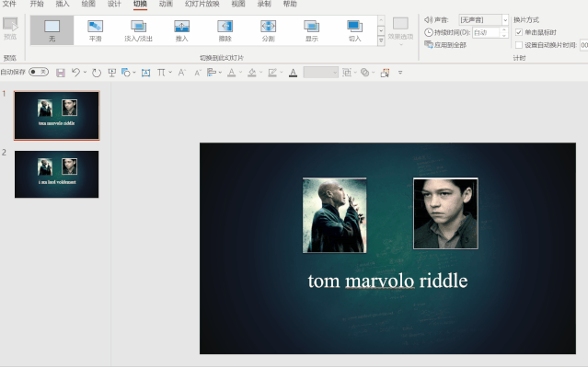Expand the Shapes dropdown arrow
Viewport: 588px width, 367px height.
coord(134,73)
